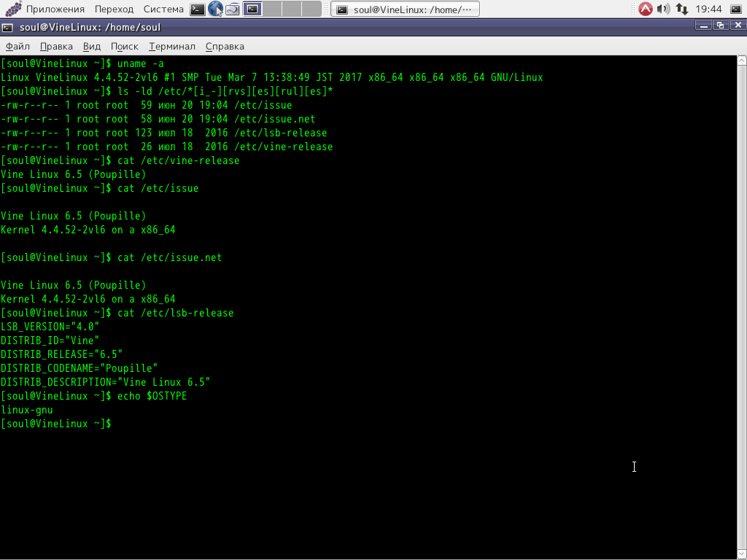Click the 'linux-gnu' output line
Image resolution: width=747 pixels, height=560 pixels.
[27, 410]
